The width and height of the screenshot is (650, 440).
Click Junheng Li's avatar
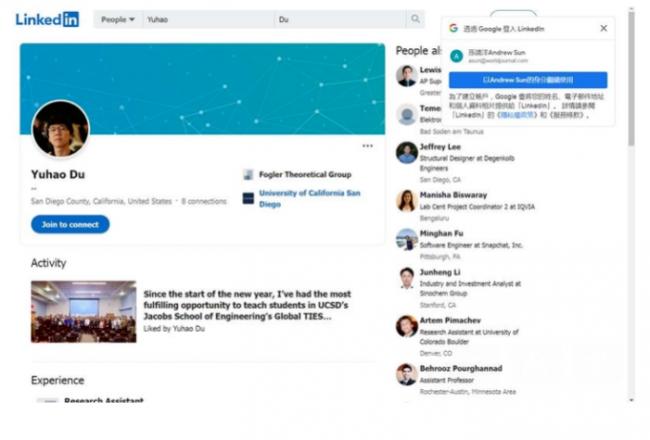407,278
